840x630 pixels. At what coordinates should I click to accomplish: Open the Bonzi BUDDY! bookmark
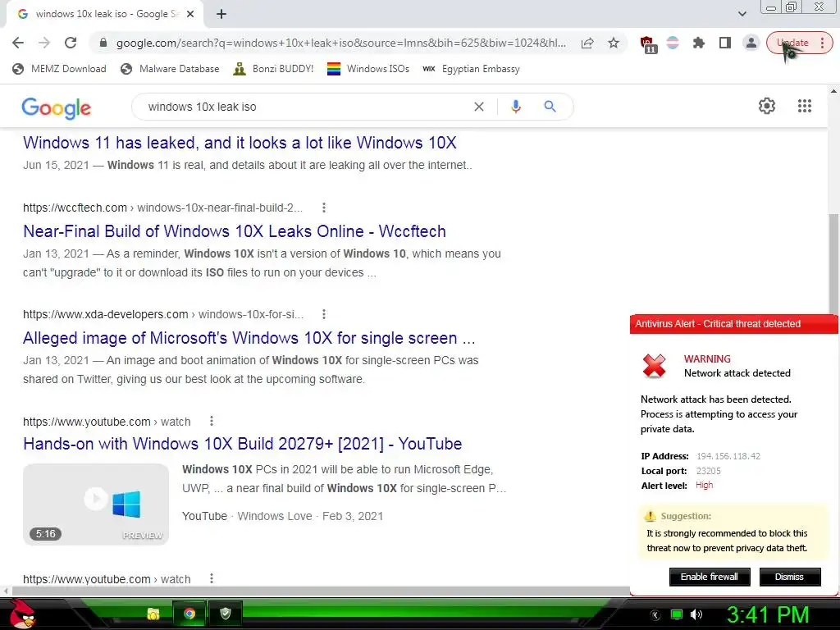point(273,69)
